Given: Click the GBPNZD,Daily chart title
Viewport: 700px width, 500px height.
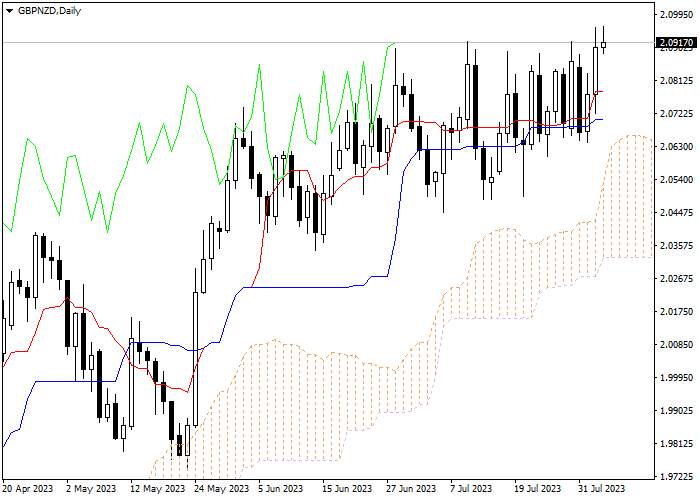Looking at the screenshot, I should point(49,11).
